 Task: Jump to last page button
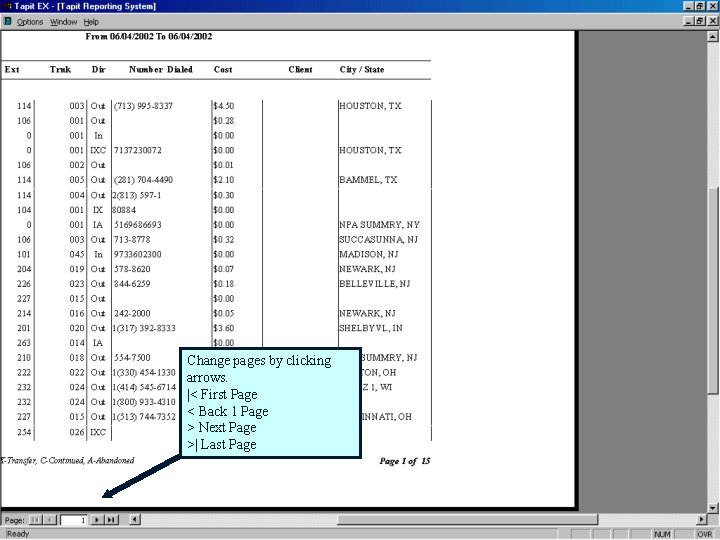coord(111,520)
